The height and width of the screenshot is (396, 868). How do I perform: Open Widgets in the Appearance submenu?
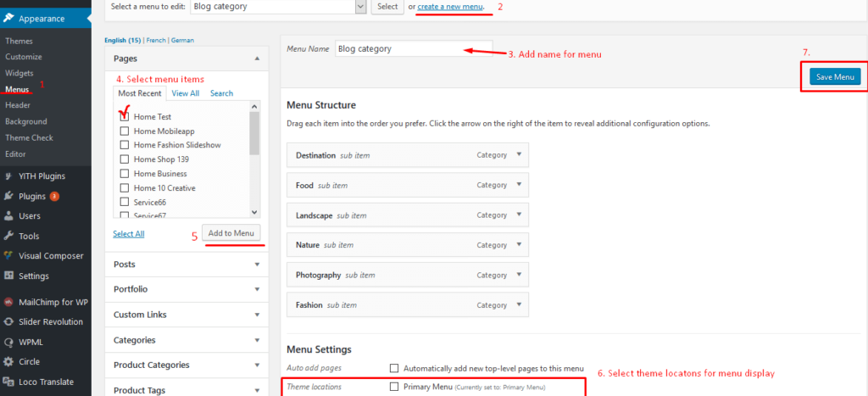(x=19, y=73)
